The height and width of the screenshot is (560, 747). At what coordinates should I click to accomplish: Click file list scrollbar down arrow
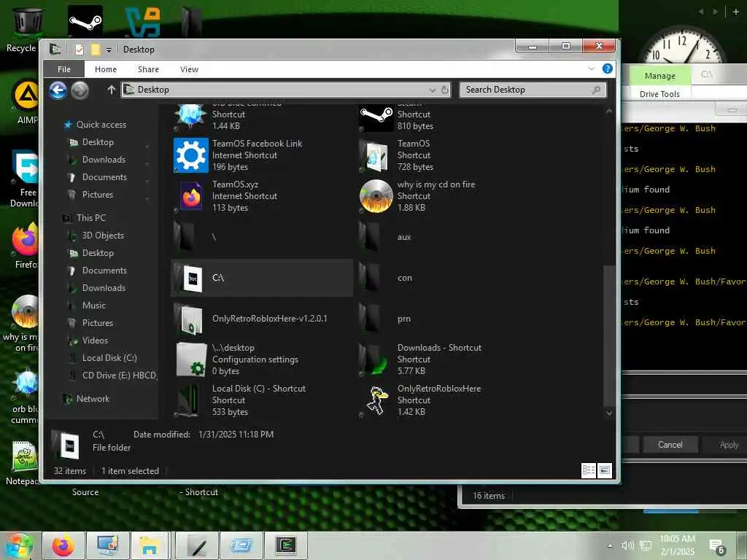[x=609, y=413]
